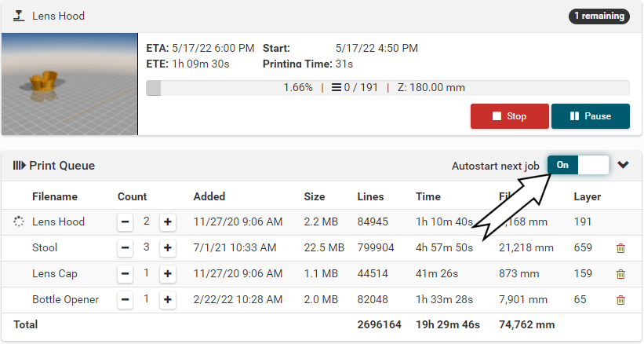
Task: Increase Stool print count
Action: (167, 248)
